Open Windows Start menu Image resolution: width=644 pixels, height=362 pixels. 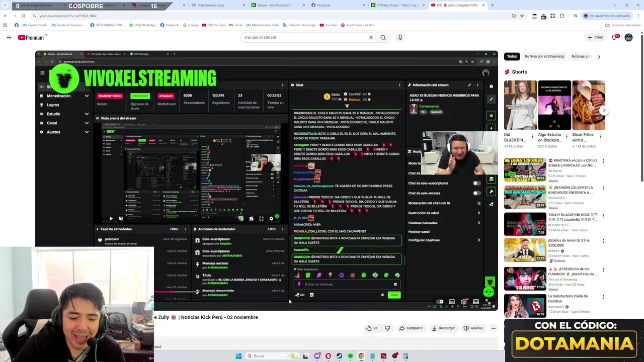[238, 356]
